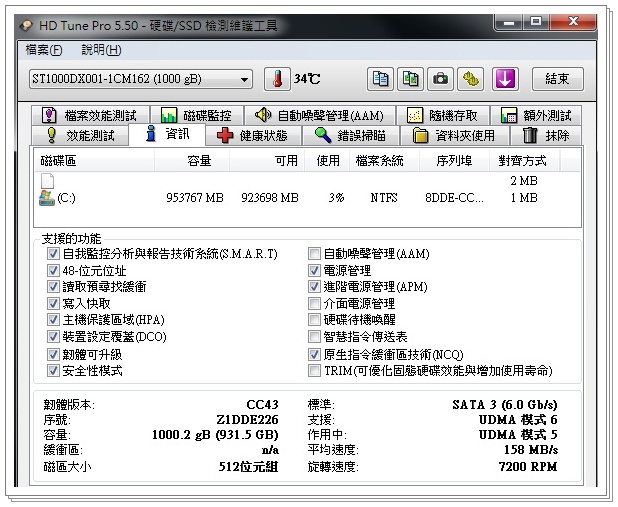Image resolution: width=618 pixels, height=507 pixels.
Task: Open the 額外測試 tab
Action: click(x=536, y=116)
